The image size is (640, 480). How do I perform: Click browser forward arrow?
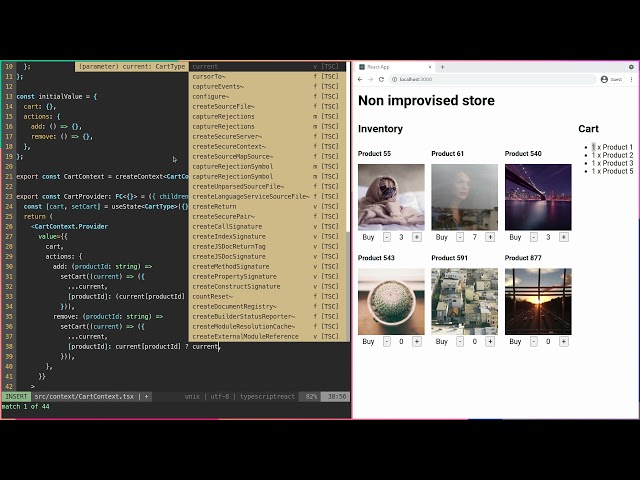pyautogui.click(x=371, y=79)
